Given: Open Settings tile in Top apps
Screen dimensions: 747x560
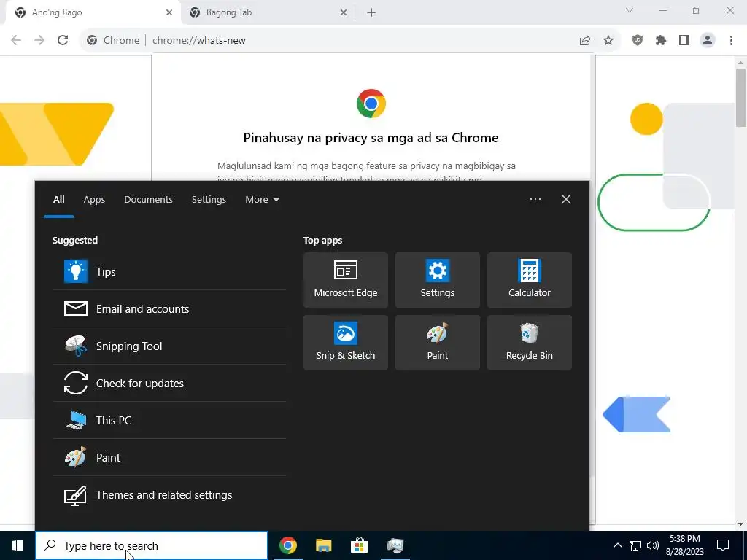Looking at the screenshot, I should [438, 280].
